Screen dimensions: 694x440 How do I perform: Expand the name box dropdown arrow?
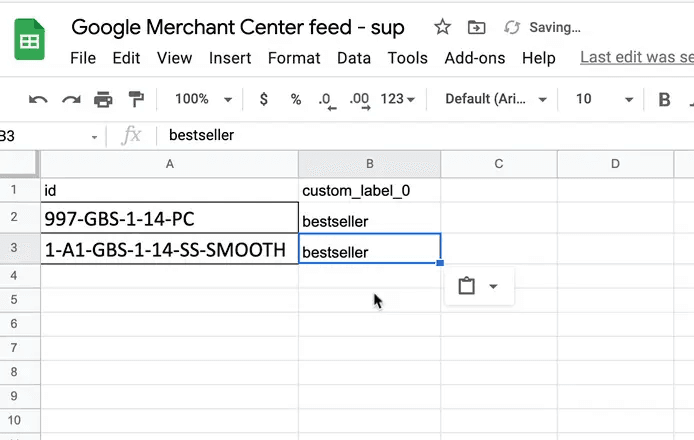point(94,137)
